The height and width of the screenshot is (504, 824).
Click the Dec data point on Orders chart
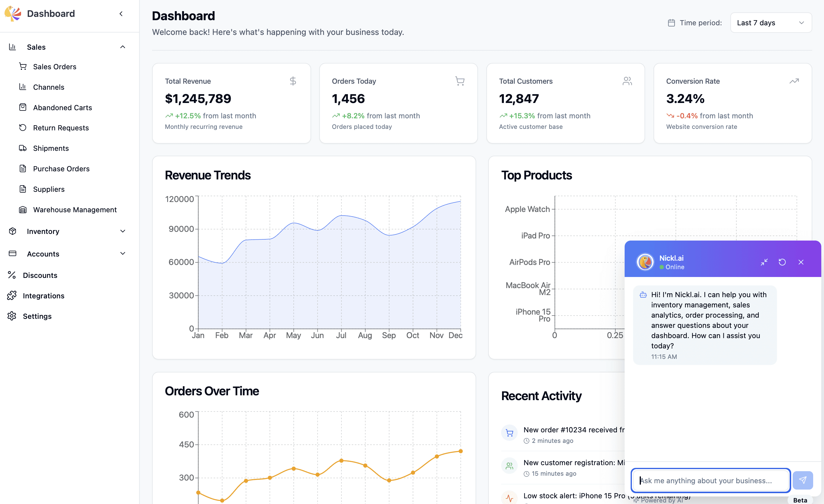(x=460, y=451)
